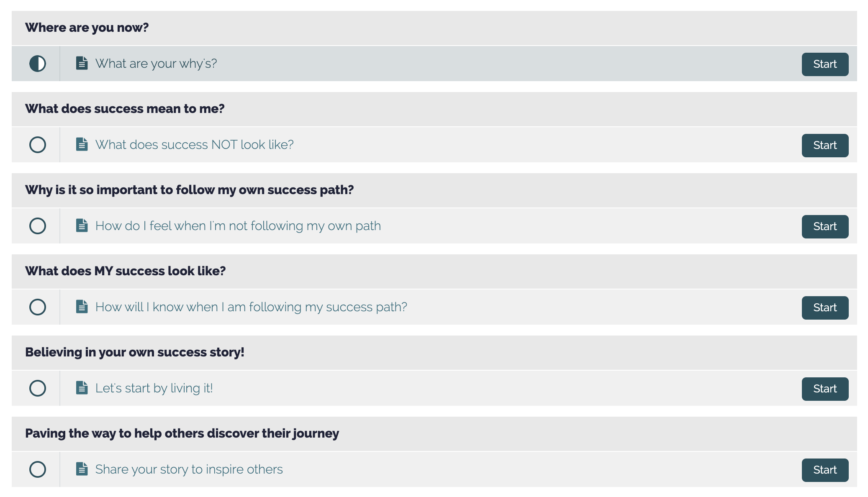Click document icon beside "Share your story to inspire others"

(x=82, y=469)
